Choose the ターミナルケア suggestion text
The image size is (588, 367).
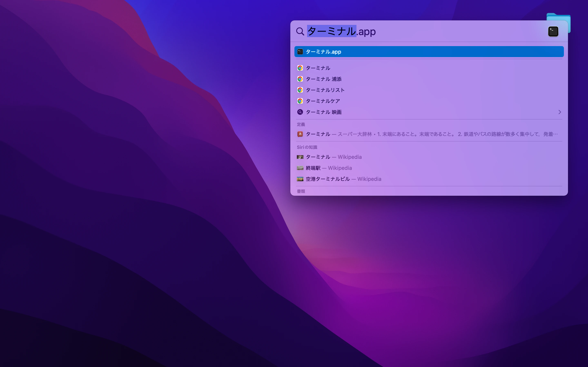tap(323, 101)
